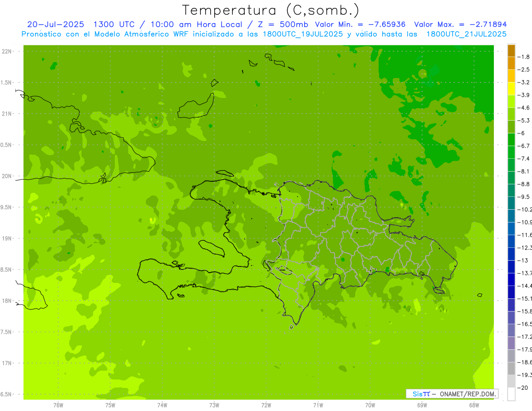The image size is (532, 411).
Task: Click the '-3.9' colorbar value label
Action: coord(524,95)
